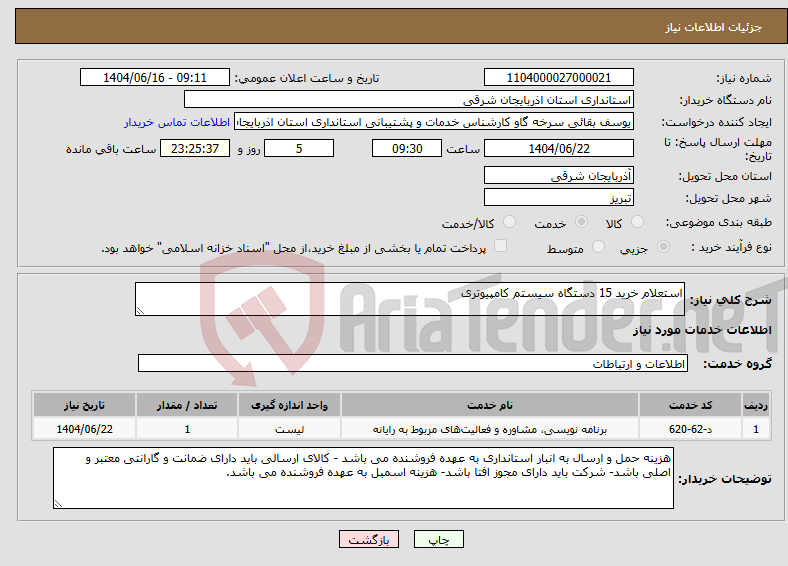Viewport: 788px width, 566px height.
Task: Click the واحد اندازه گیری column header
Action: point(289,405)
